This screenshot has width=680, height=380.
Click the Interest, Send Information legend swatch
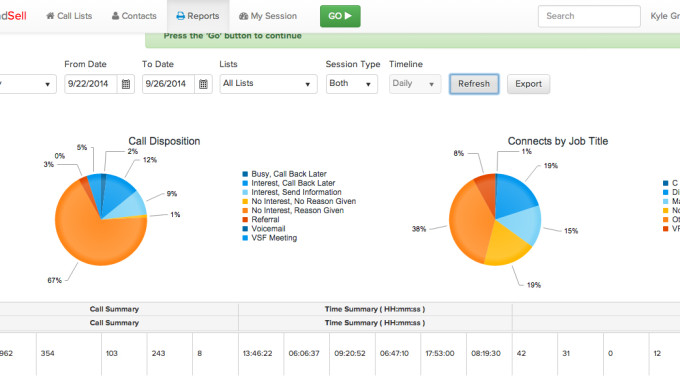click(x=245, y=192)
